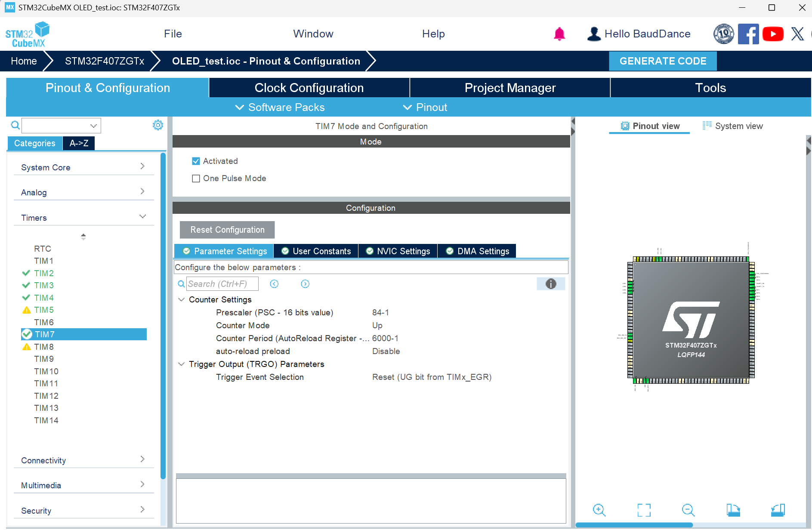Viewport: 812px width, 530px height.
Task: Open the Help menu
Action: 433,34
